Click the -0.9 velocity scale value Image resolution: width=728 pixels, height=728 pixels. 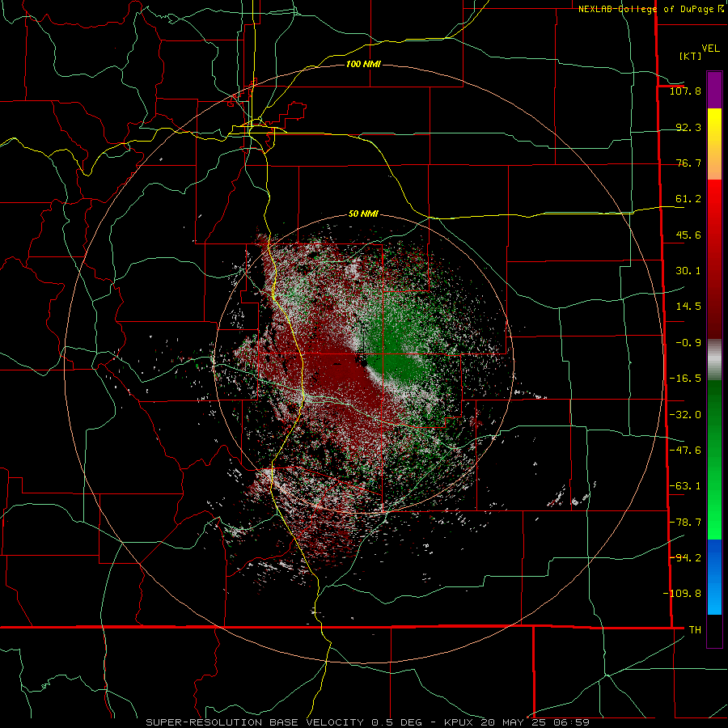click(688, 343)
